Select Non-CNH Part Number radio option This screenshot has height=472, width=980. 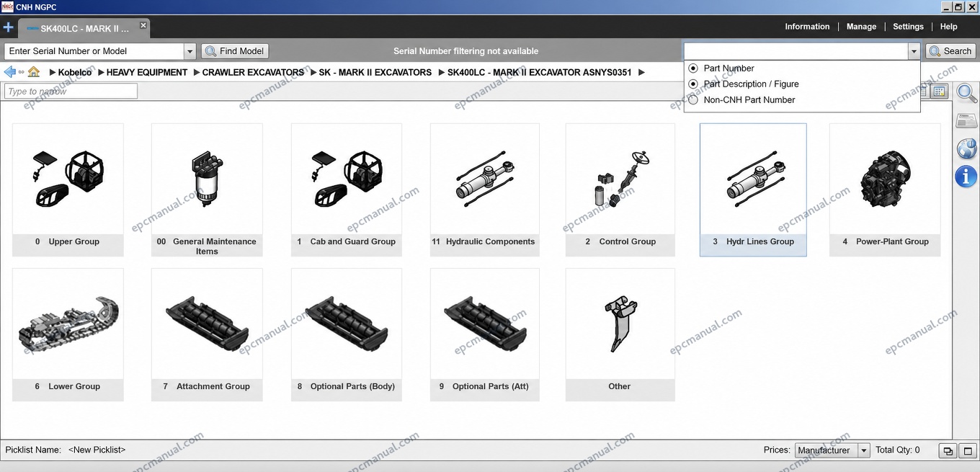[693, 100]
